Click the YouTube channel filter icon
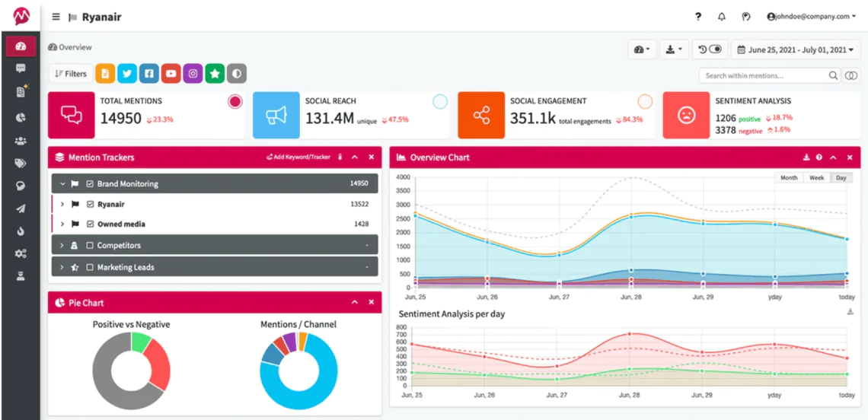Viewport: 868px width, 420px height. pos(171,74)
